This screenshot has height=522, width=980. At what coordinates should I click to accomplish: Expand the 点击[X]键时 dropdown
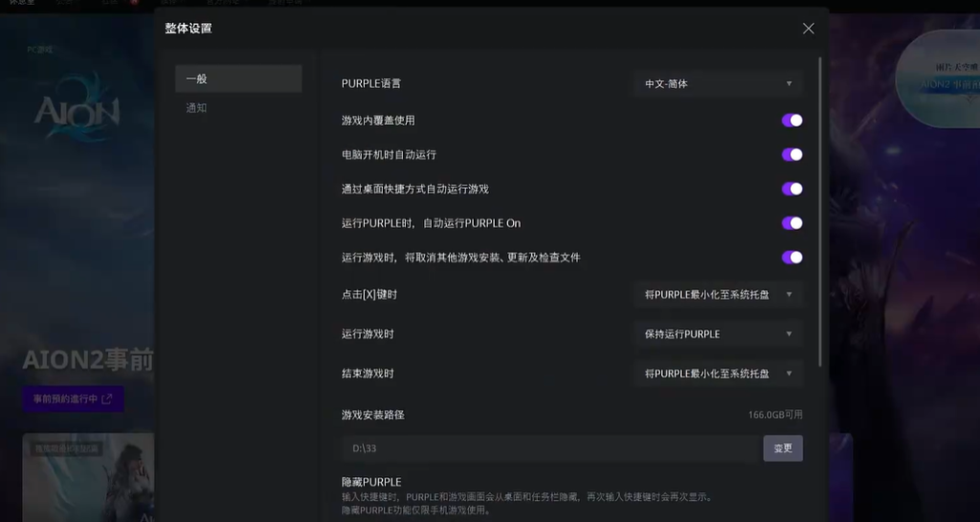(x=717, y=294)
